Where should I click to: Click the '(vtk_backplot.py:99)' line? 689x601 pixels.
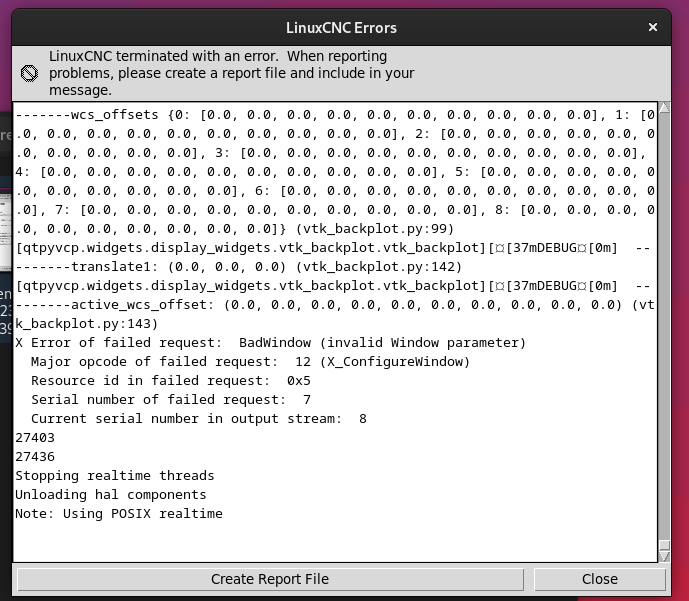pos(235,229)
